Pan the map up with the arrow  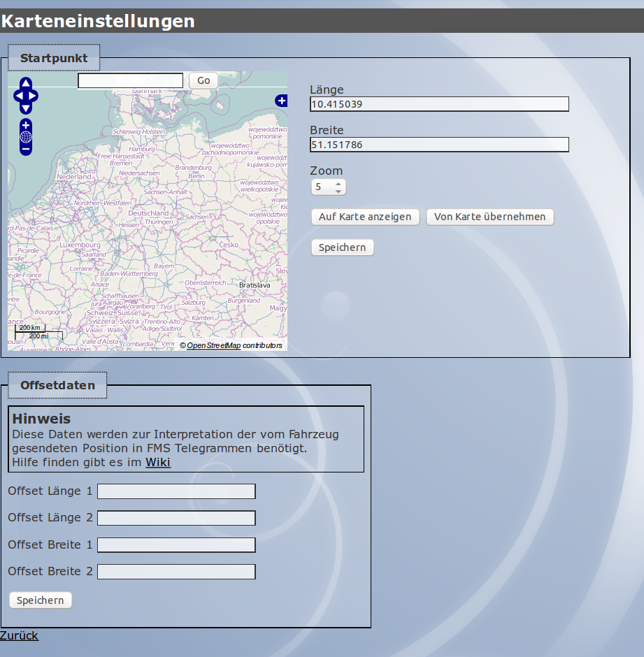[26, 83]
